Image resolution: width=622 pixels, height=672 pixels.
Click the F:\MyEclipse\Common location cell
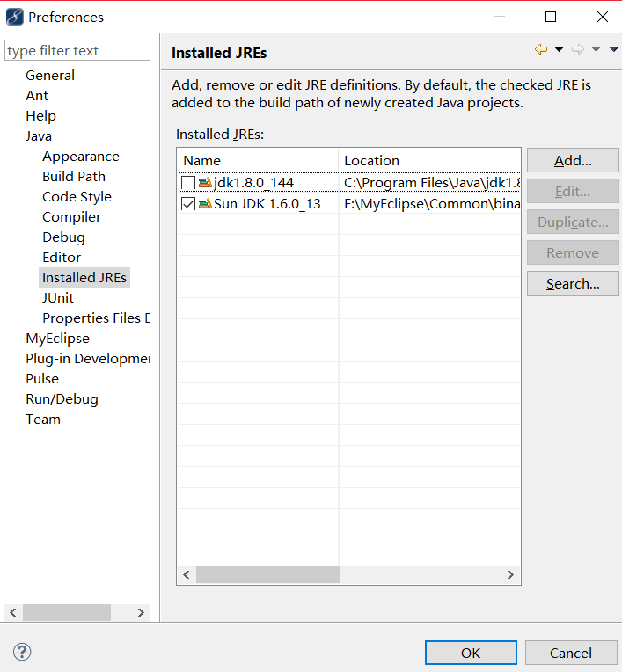pos(432,204)
